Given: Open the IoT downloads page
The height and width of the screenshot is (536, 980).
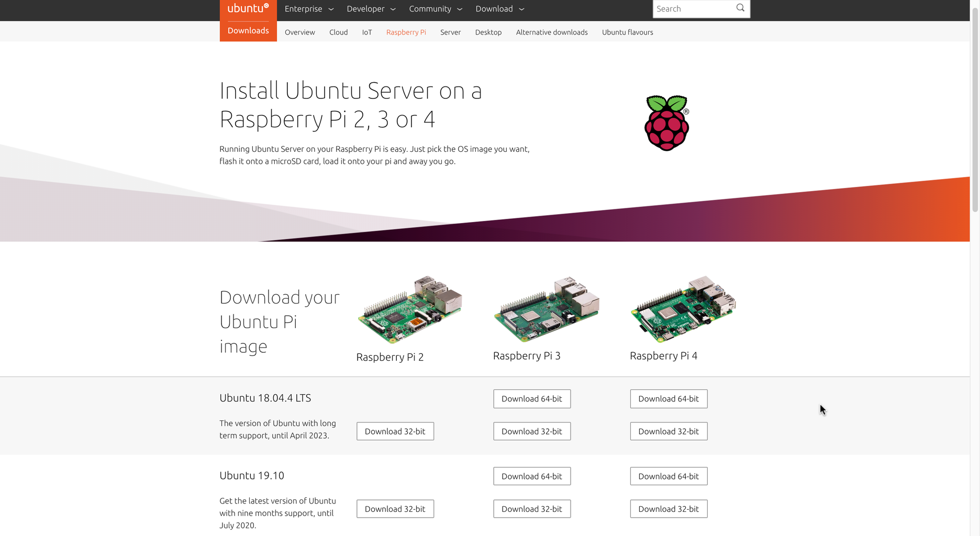Looking at the screenshot, I should pyautogui.click(x=367, y=32).
